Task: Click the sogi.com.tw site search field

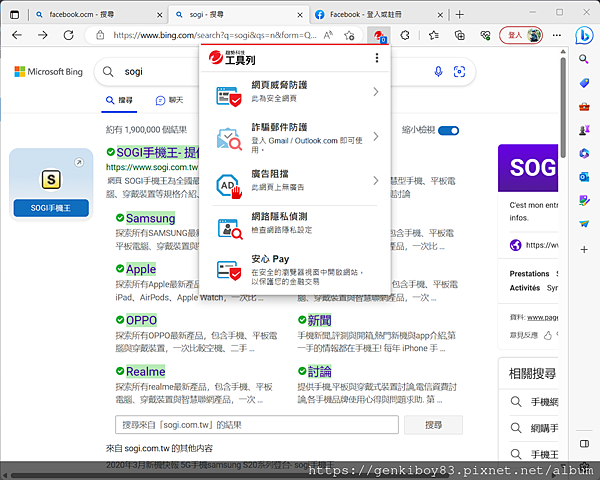Action: click(x=257, y=425)
